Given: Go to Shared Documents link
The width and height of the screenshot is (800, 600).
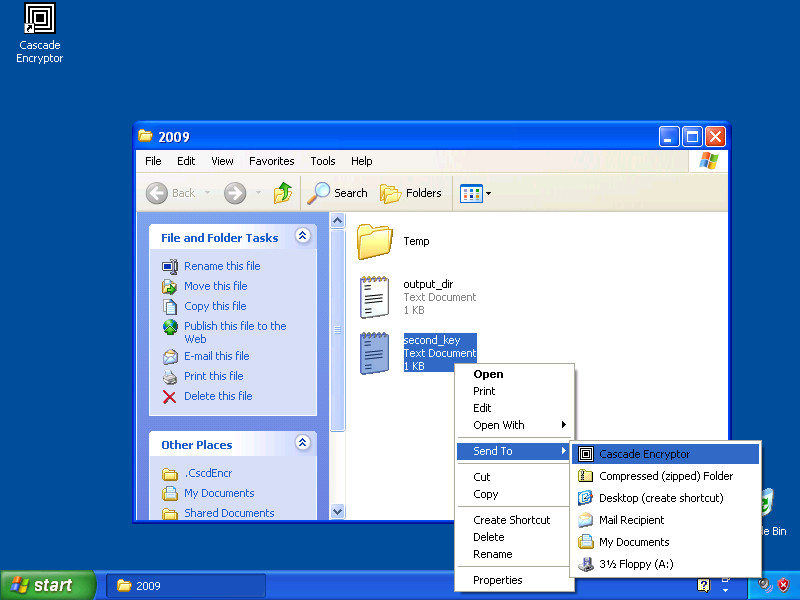Looking at the screenshot, I should tap(229, 513).
